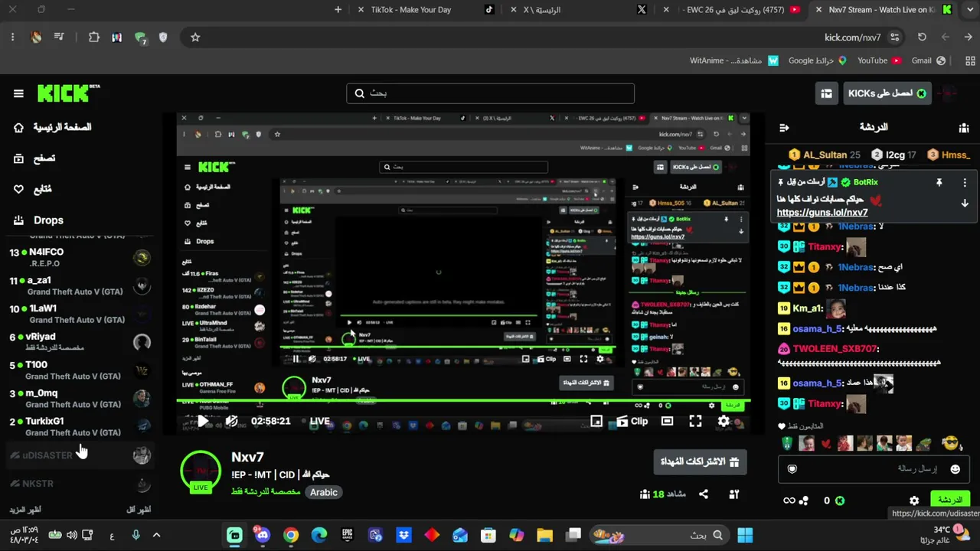Enter fullscreen video mode
Image resolution: width=980 pixels, height=551 pixels.
(695, 421)
